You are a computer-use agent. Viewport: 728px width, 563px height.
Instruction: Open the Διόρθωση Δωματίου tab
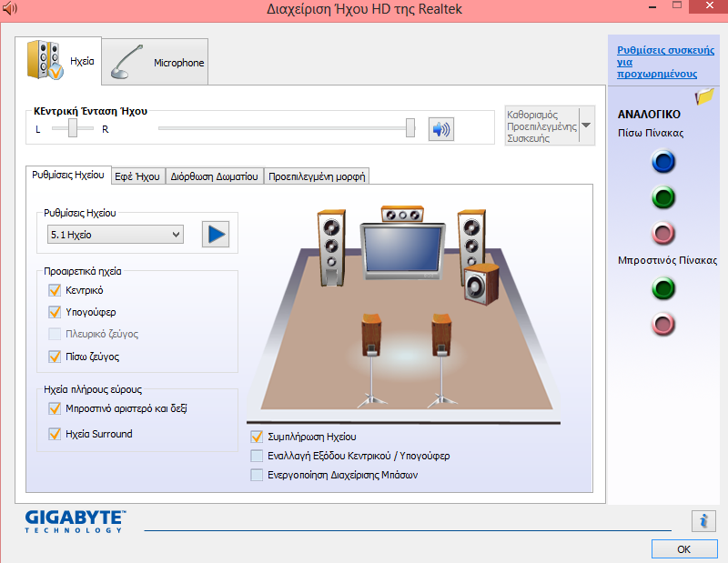click(215, 176)
